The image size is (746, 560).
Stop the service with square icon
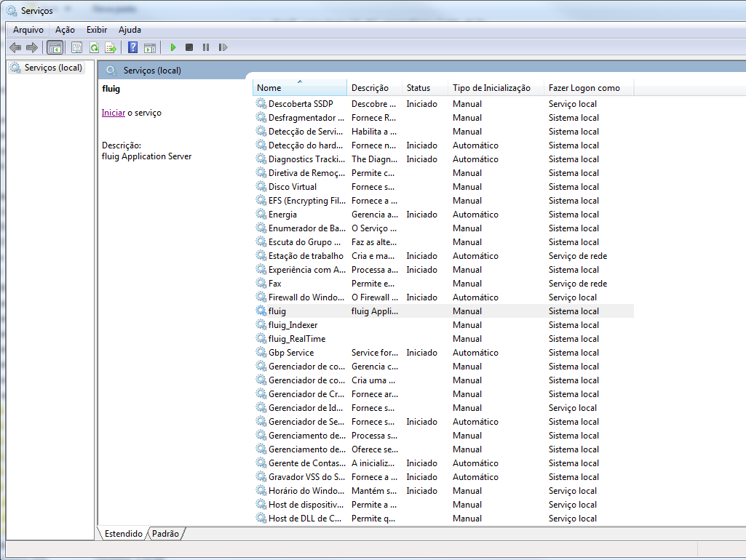[189, 47]
